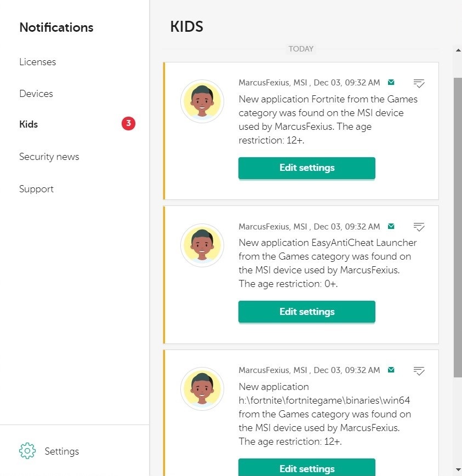Click MarcusFexius avatar on Fortnite notification
The height and width of the screenshot is (476, 462).
(x=202, y=101)
